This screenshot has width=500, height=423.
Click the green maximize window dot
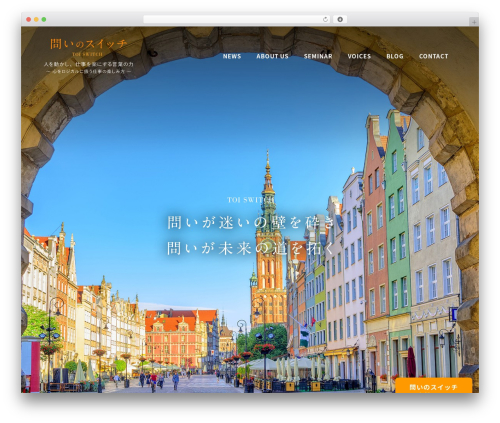pyautogui.click(x=44, y=19)
